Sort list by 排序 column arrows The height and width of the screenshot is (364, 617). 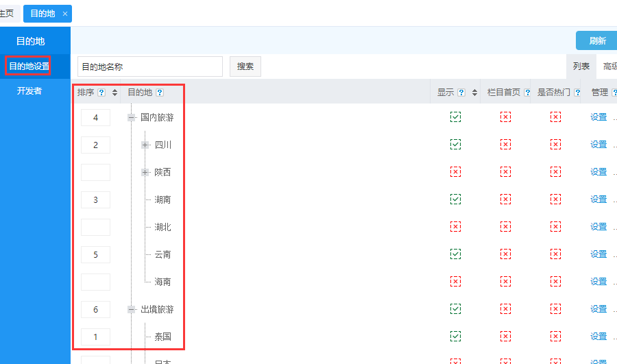pos(114,93)
